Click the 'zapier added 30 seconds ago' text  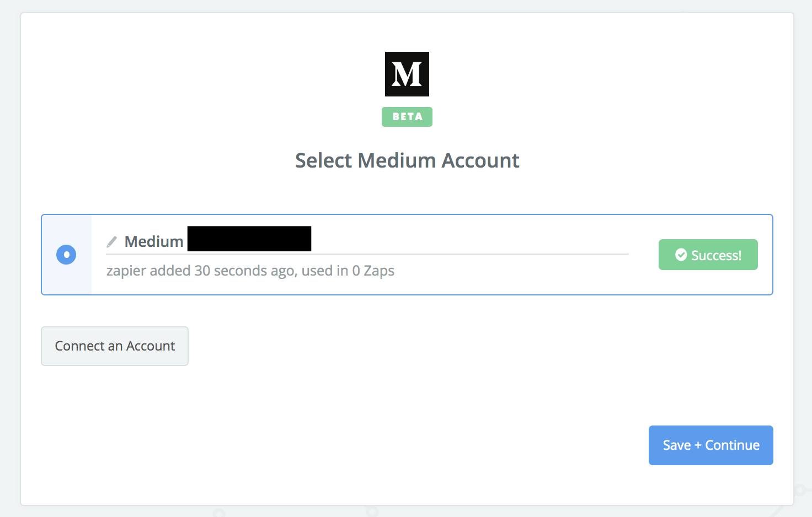(200, 271)
